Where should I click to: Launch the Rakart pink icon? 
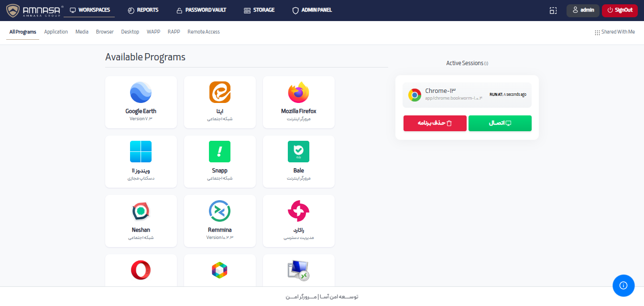coord(299,211)
